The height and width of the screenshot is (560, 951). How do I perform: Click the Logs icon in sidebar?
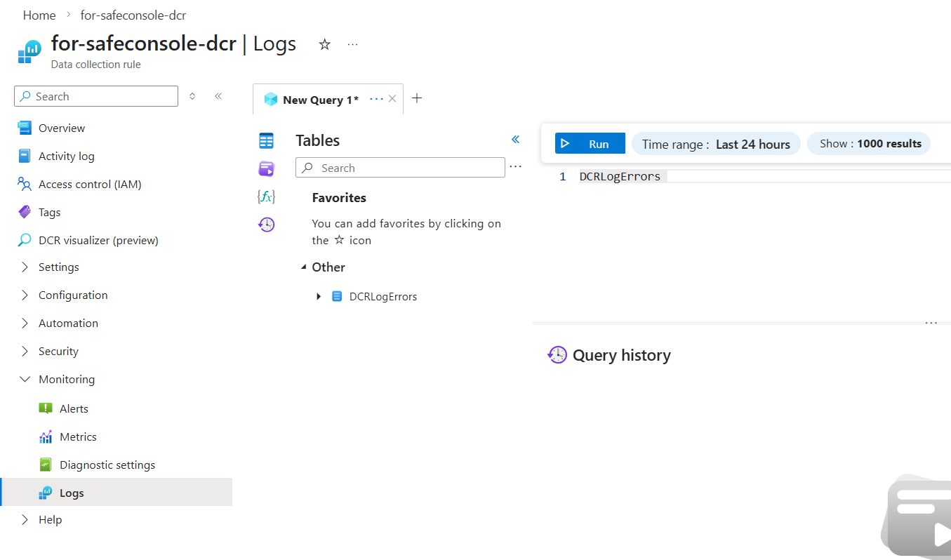point(46,493)
